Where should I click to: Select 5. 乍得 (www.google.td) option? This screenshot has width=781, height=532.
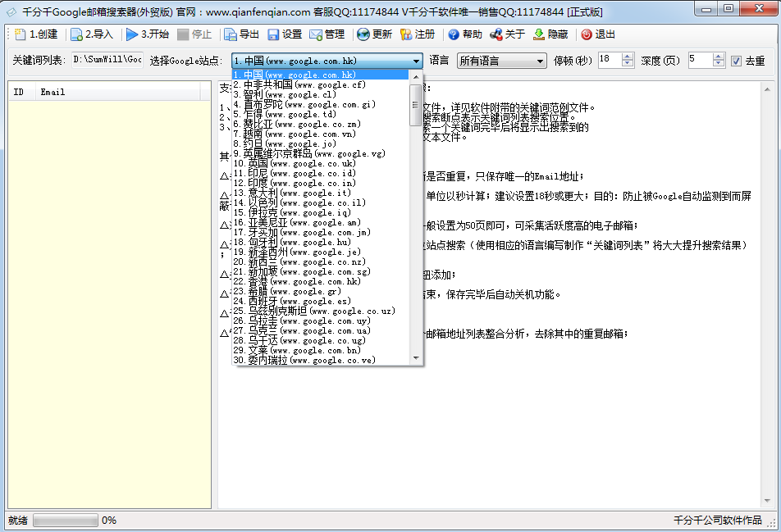pyautogui.click(x=320, y=114)
